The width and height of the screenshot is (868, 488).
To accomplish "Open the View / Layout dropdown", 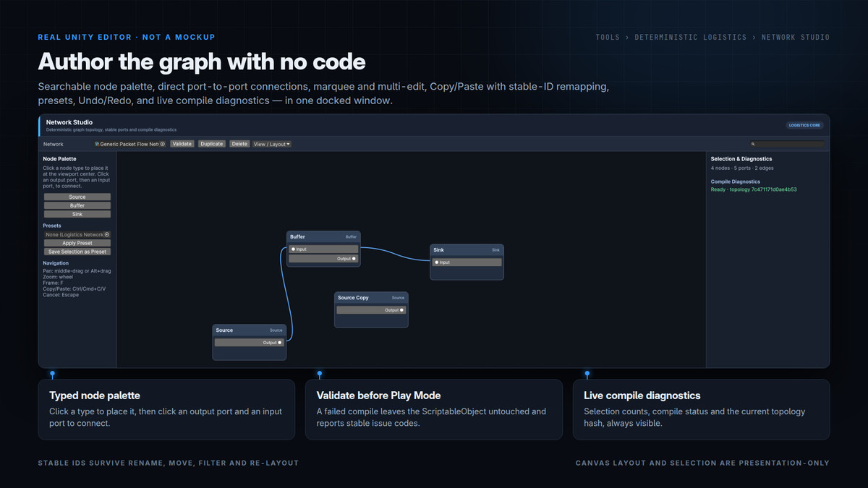I will (271, 144).
